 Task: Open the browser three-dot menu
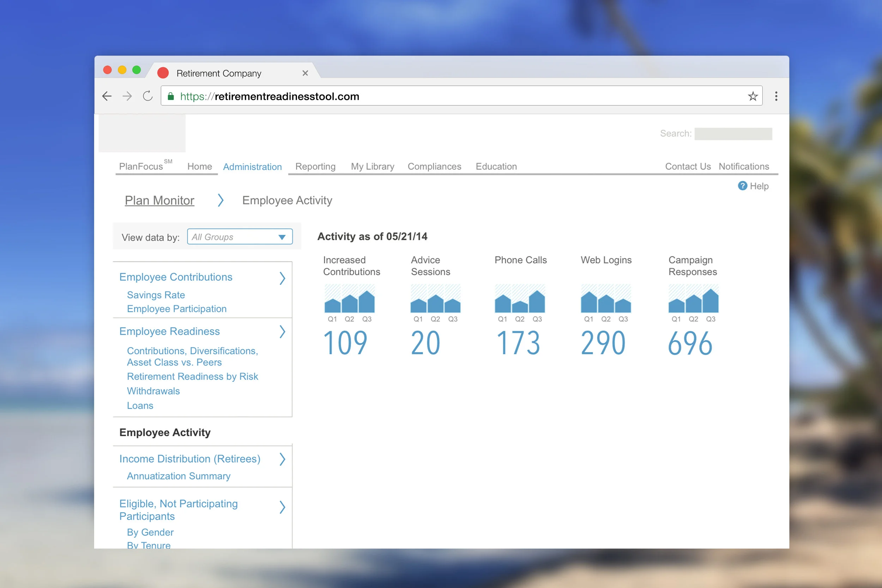776,96
